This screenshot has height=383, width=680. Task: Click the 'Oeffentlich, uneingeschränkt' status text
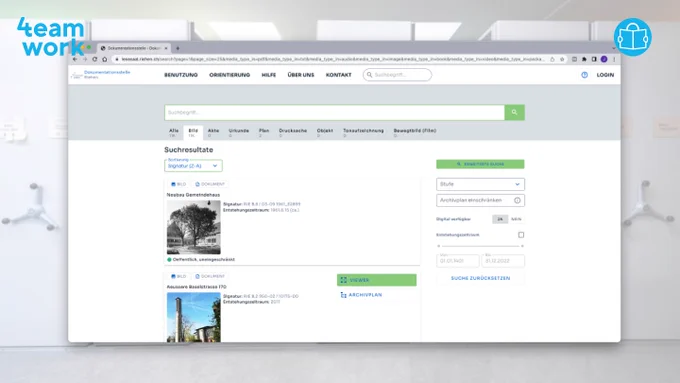[203, 259]
